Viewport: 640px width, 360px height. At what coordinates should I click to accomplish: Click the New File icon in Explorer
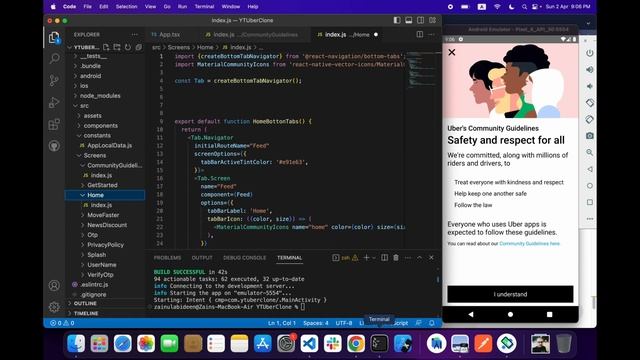point(106,47)
